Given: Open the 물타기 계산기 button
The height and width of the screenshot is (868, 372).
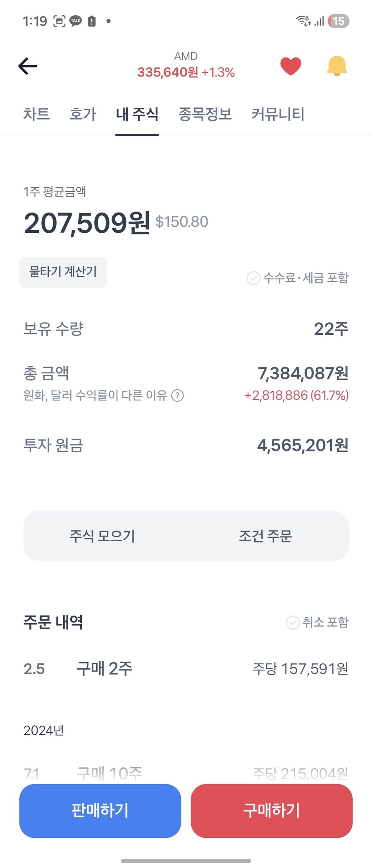Looking at the screenshot, I should click(63, 272).
